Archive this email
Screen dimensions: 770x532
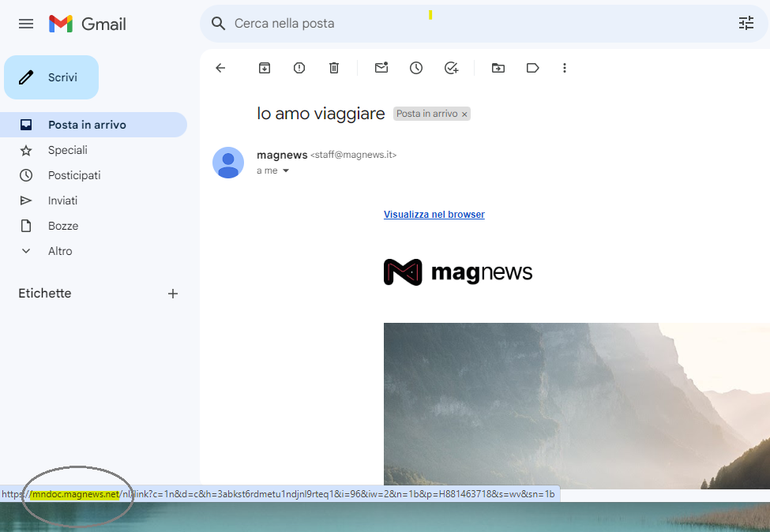pos(265,68)
